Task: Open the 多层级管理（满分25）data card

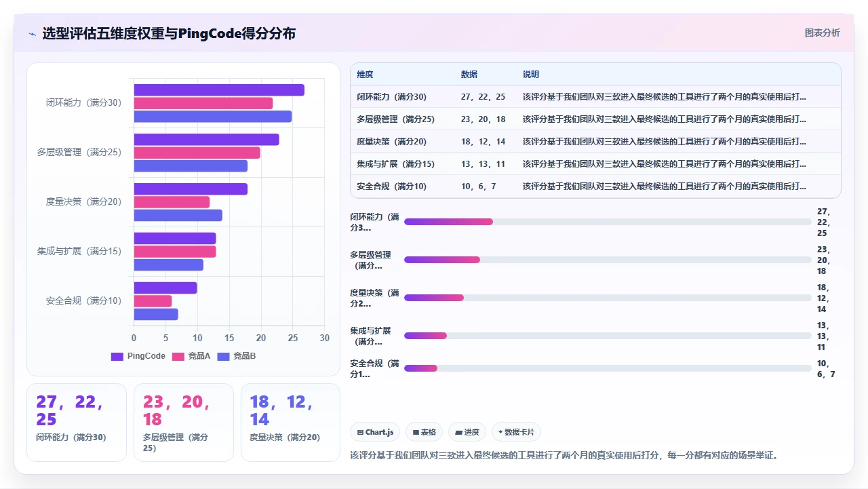Action: [x=184, y=423]
